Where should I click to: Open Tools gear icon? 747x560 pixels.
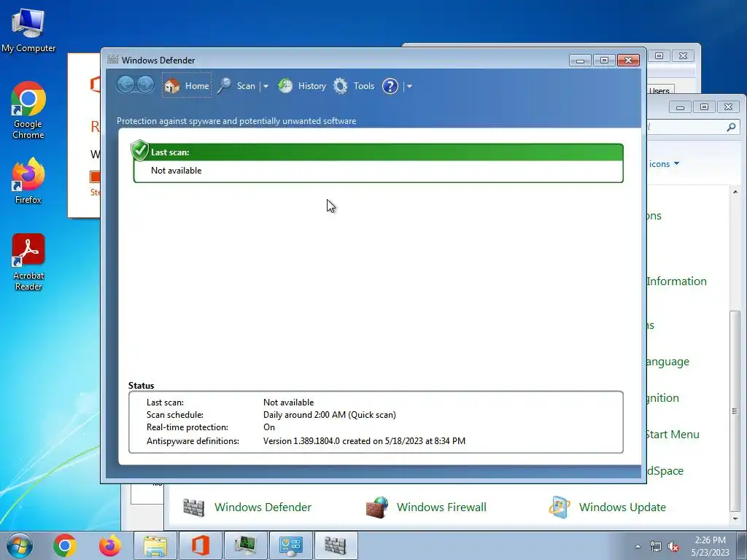pyautogui.click(x=340, y=86)
